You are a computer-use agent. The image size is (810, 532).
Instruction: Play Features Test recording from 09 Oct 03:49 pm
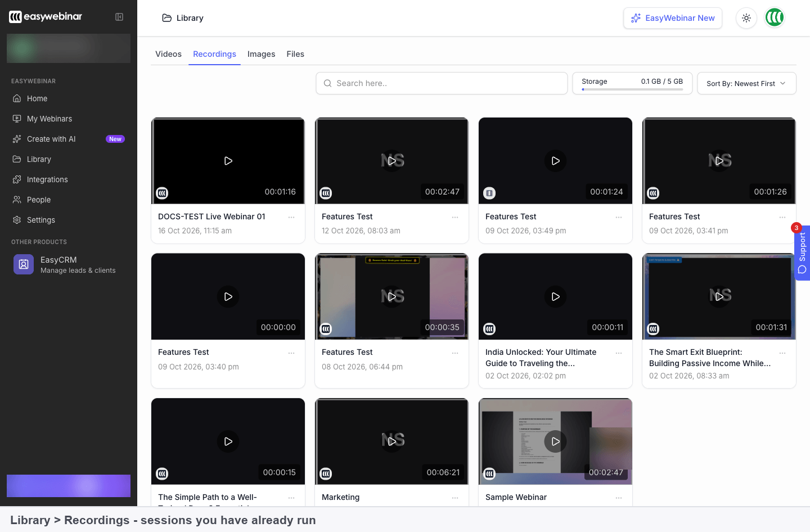coord(555,161)
